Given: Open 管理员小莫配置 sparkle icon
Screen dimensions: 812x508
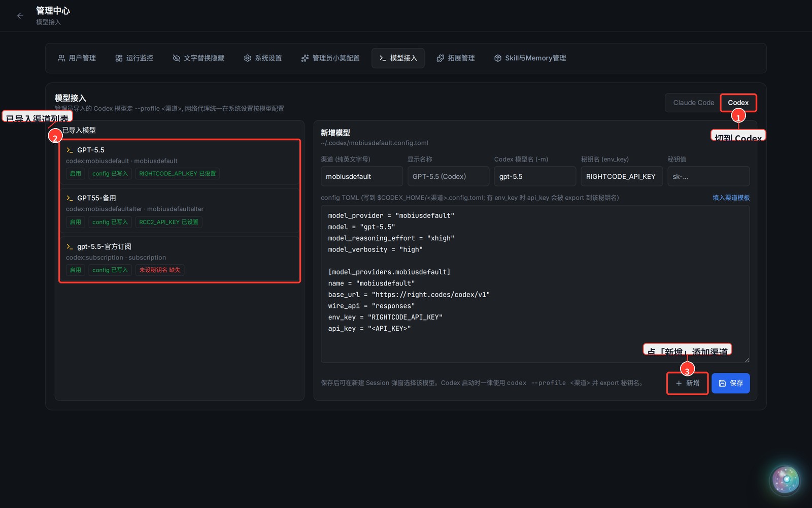Looking at the screenshot, I should point(305,58).
